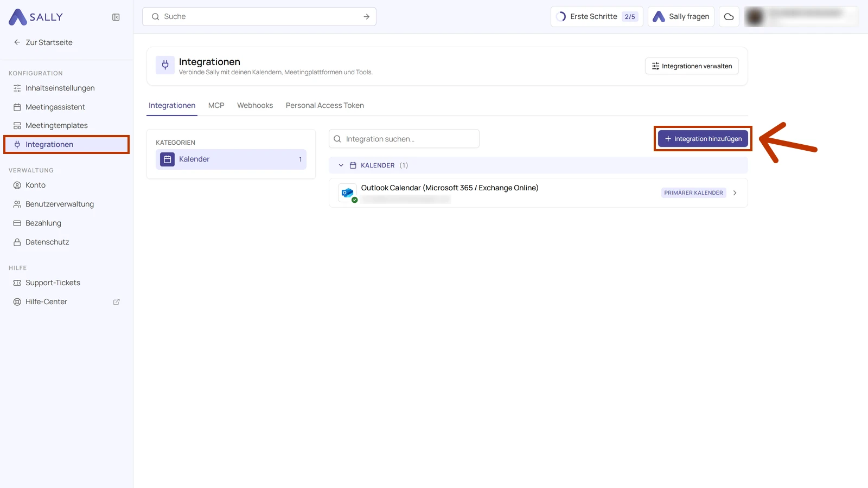Screen dimensions: 868x488
Task: Click Outlook Calendar (Microsoft 365 / Exchange Online) text
Action: click(450, 188)
